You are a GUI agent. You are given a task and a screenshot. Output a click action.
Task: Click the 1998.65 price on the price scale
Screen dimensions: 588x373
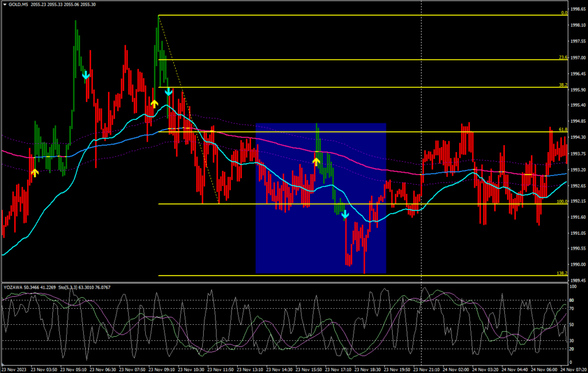pyautogui.click(x=577, y=10)
